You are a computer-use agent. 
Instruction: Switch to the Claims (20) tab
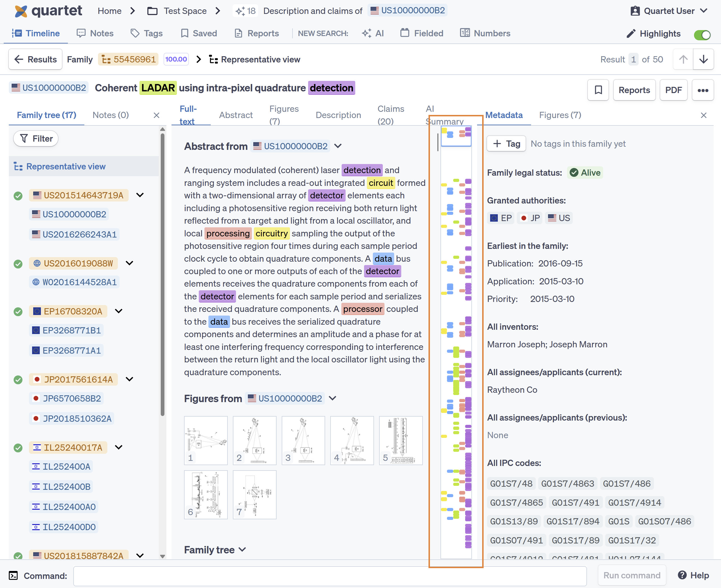pos(390,115)
